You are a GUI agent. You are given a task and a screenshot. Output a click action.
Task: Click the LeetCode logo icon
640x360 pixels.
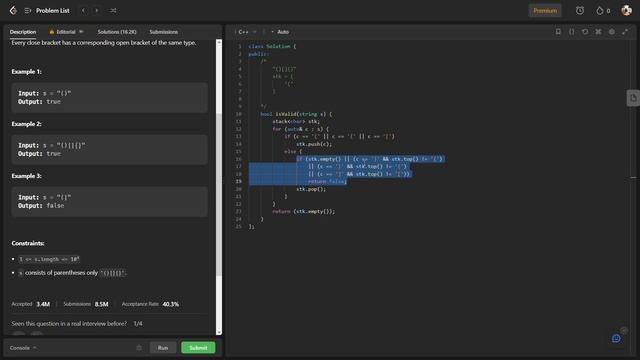click(13, 10)
